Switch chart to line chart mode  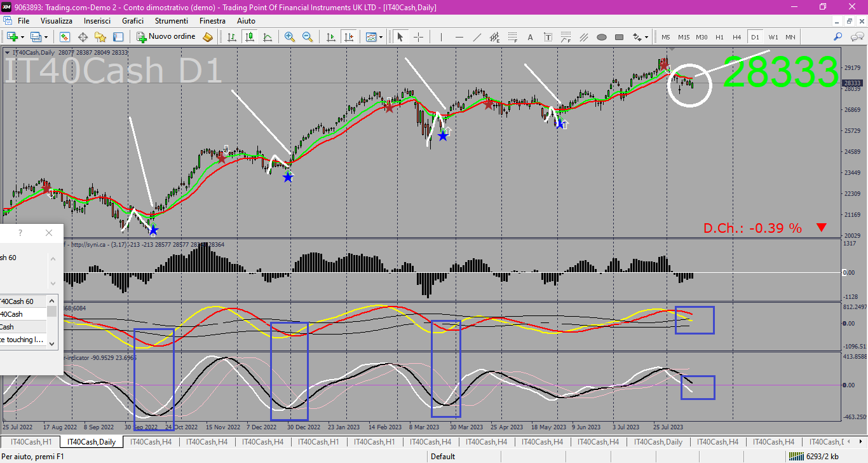click(x=268, y=37)
